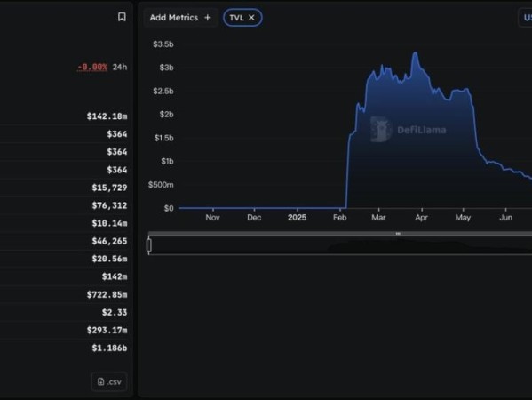Click the -0.00% 24h change value
The image size is (532, 400).
click(x=92, y=67)
